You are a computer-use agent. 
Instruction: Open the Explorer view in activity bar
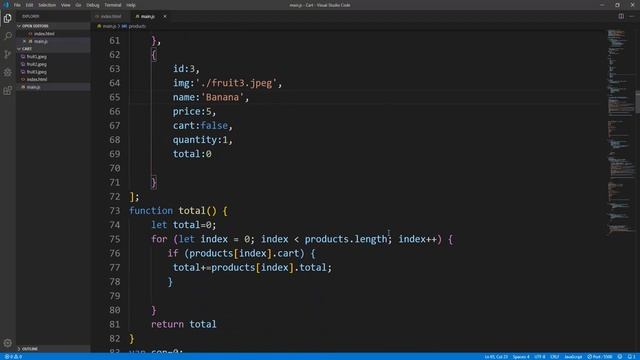[x=7, y=18]
